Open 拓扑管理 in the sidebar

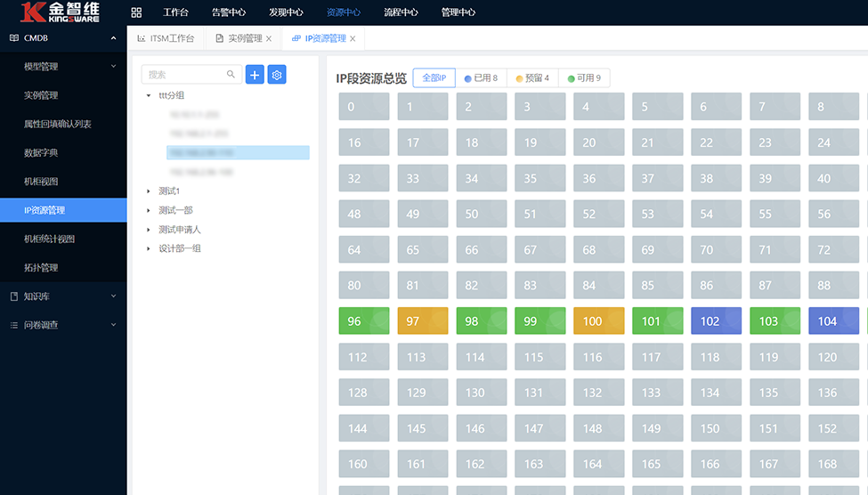point(63,267)
